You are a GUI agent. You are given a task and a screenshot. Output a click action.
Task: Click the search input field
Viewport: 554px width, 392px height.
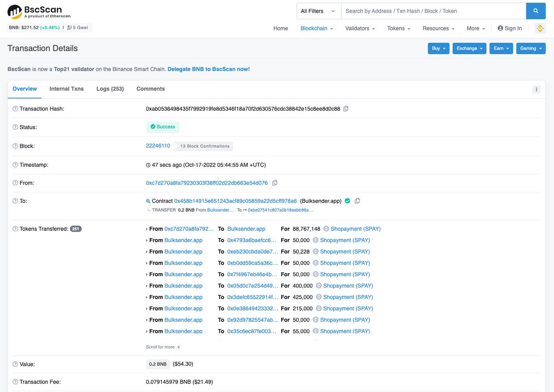(434, 11)
